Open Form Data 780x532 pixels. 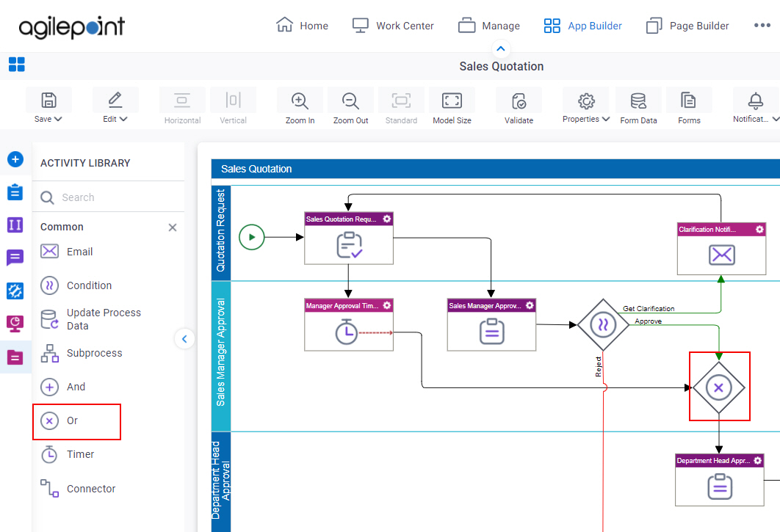click(x=639, y=106)
